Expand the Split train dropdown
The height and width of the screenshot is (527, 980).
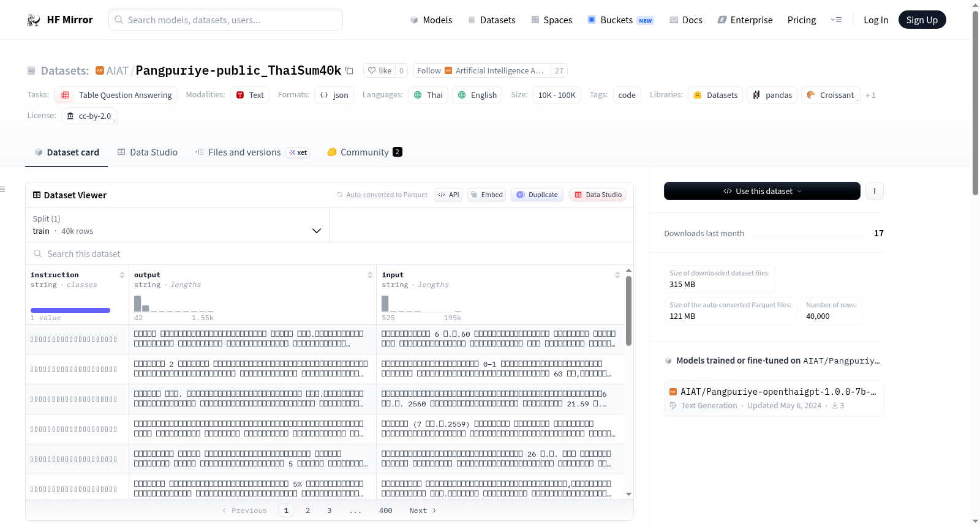click(x=177, y=225)
